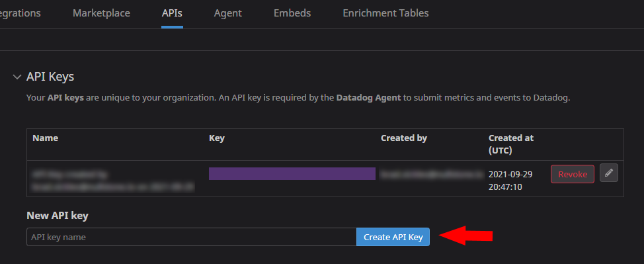Click the Key column header
Viewport: 644px width, 264px height.
(x=217, y=138)
